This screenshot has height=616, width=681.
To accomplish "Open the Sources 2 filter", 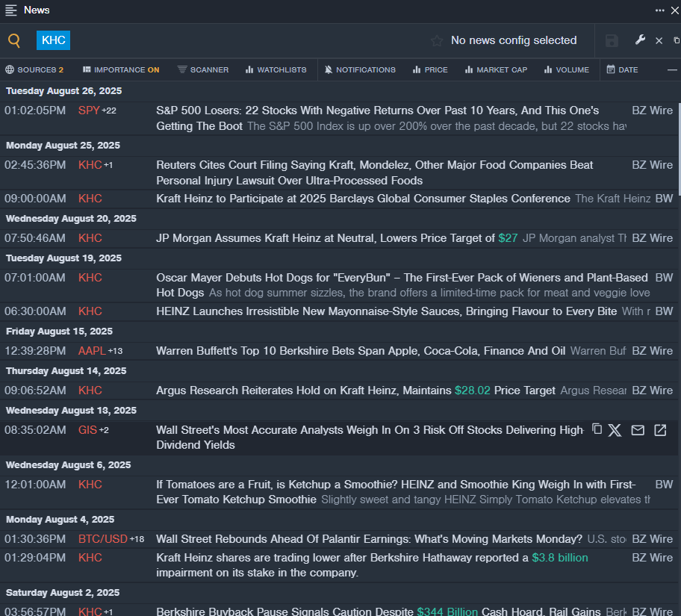I will 34,70.
